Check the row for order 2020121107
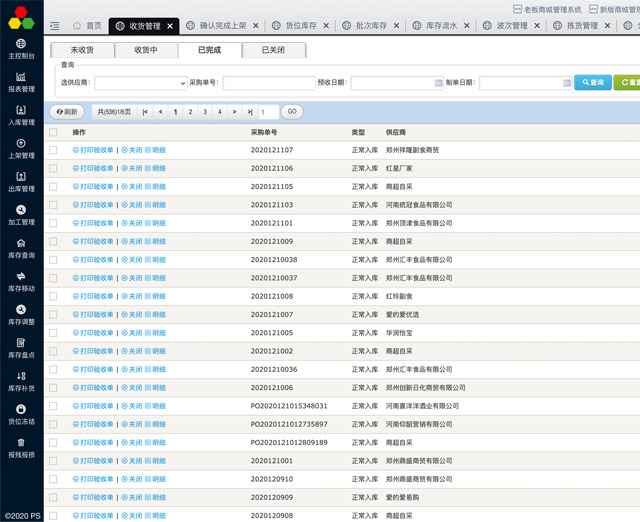 coord(53,150)
